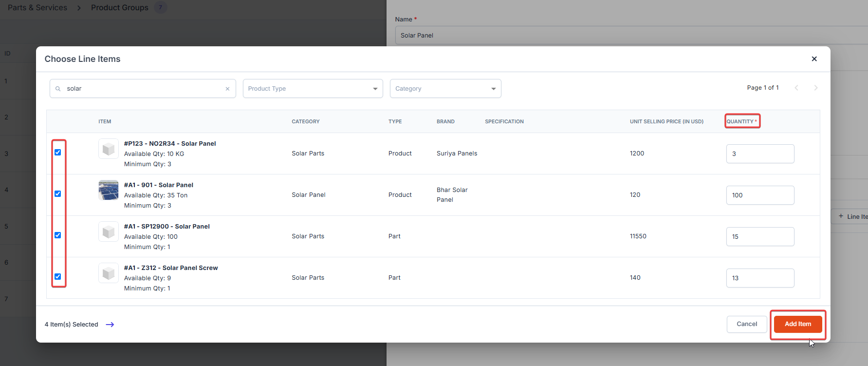Select '#A1 - SP12900 - Solar Panel' text
This screenshot has height=366, width=868.
[x=167, y=227]
